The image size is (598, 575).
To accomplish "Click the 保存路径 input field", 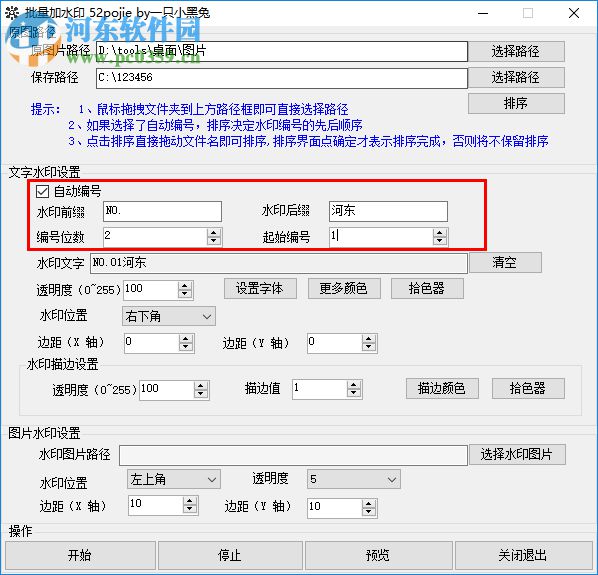I will pos(281,78).
